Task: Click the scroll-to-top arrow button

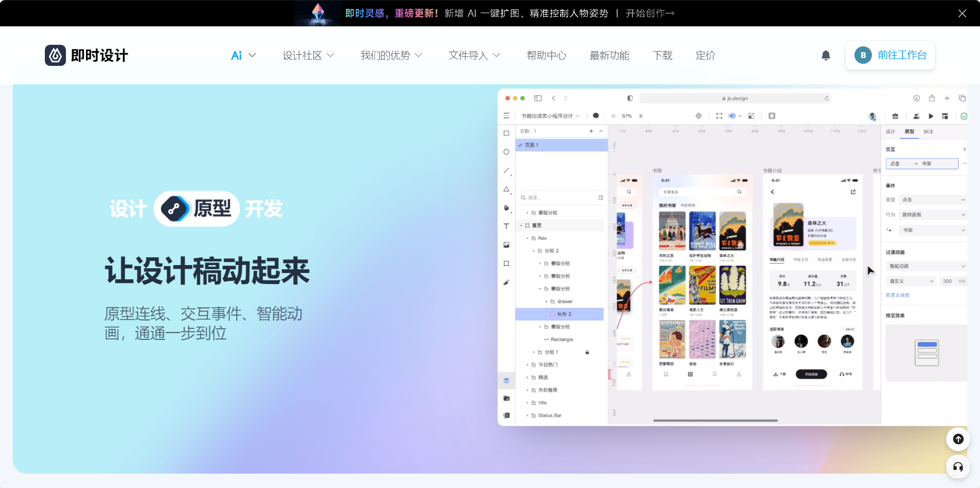Action: coord(958,439)
